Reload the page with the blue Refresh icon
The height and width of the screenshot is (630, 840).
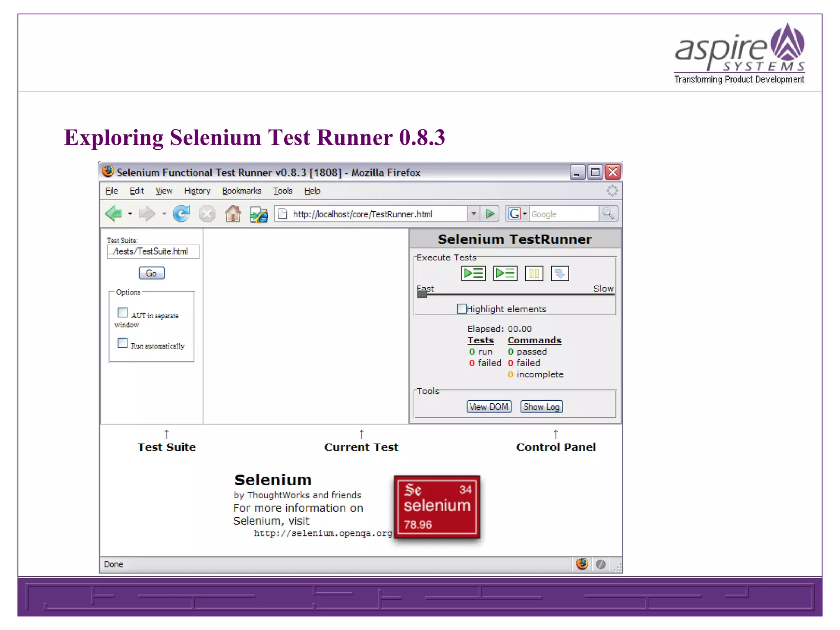pyautogui.click(x=181, y=214)
